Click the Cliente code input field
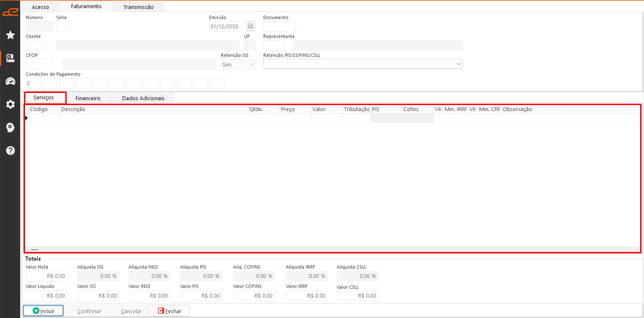The width and height of the screenshot is (644, 318). [36, 45]
